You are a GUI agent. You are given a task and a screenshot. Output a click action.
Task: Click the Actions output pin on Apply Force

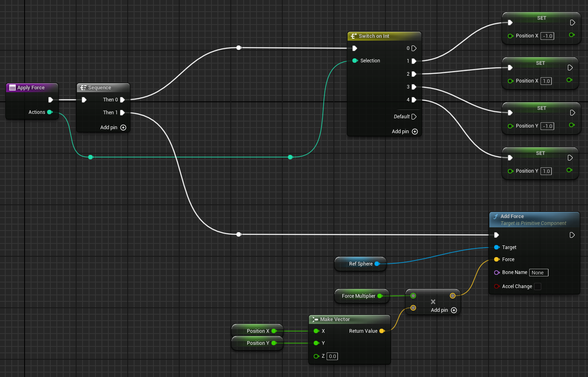coord(50,112)
